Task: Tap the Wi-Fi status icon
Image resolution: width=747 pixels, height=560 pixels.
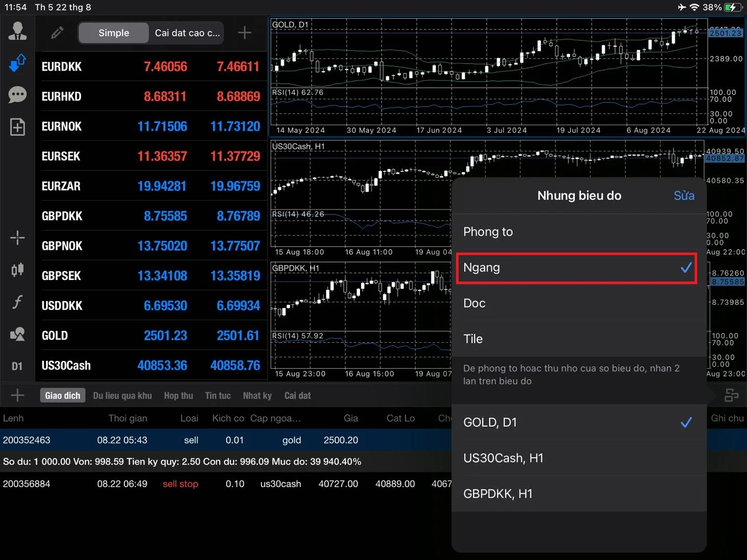Action: point(694,7)
